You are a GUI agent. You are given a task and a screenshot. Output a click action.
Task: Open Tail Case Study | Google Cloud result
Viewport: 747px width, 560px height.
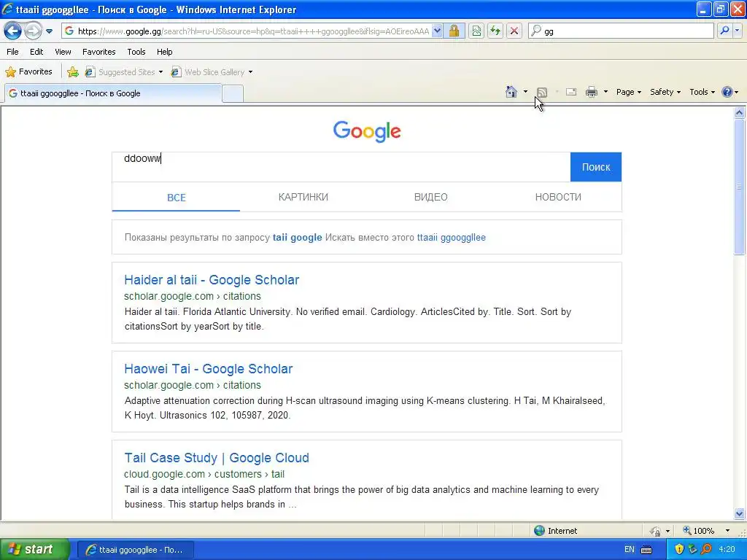point(217,458)
